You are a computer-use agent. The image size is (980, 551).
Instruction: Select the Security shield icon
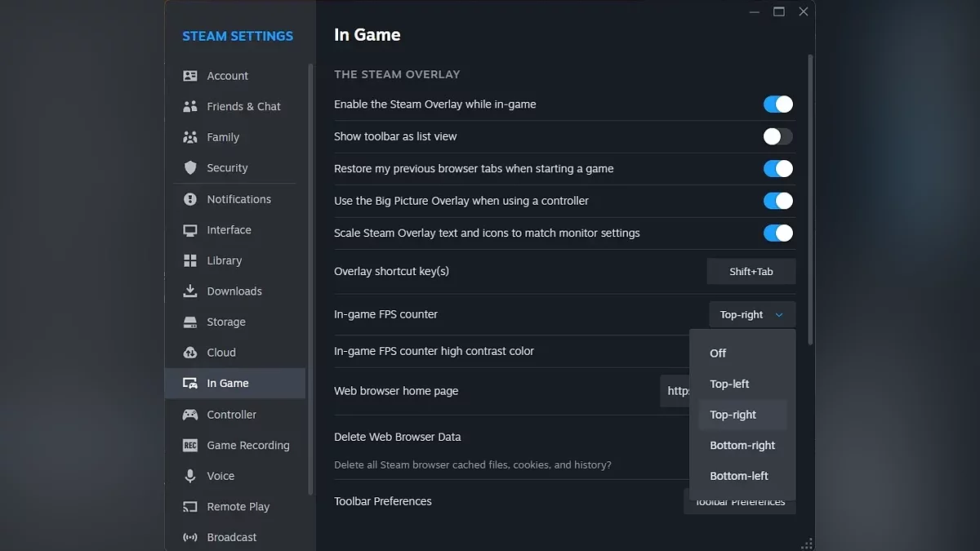(x=190, y=167)
